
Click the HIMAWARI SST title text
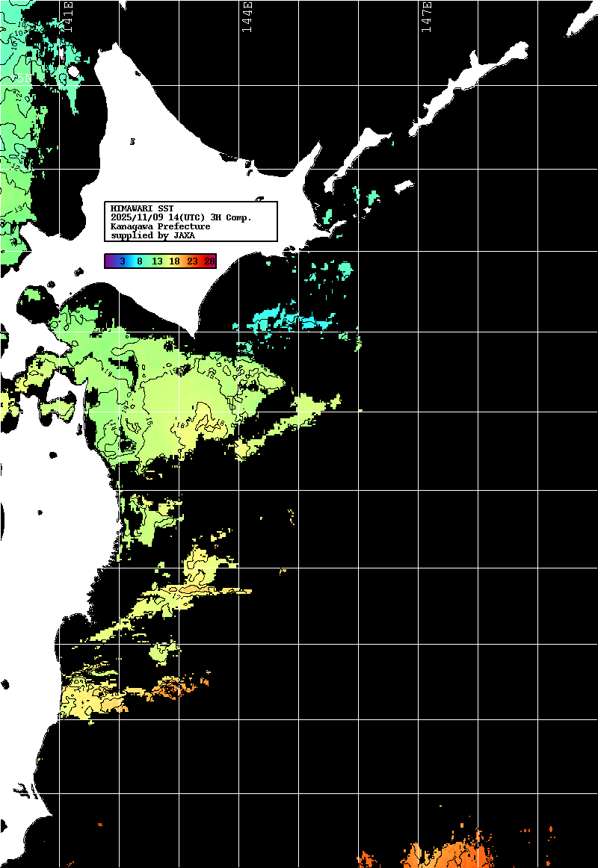[142, 208]
